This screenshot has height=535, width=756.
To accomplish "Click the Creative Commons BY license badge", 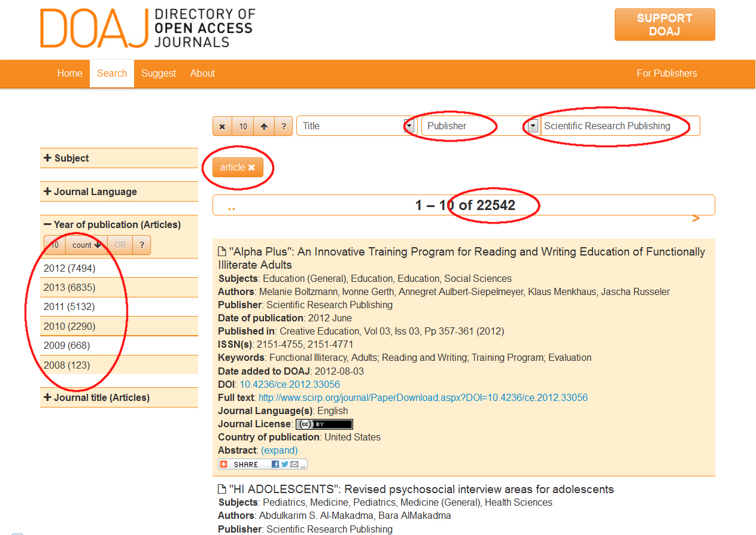I will click(x=324, y=424).
